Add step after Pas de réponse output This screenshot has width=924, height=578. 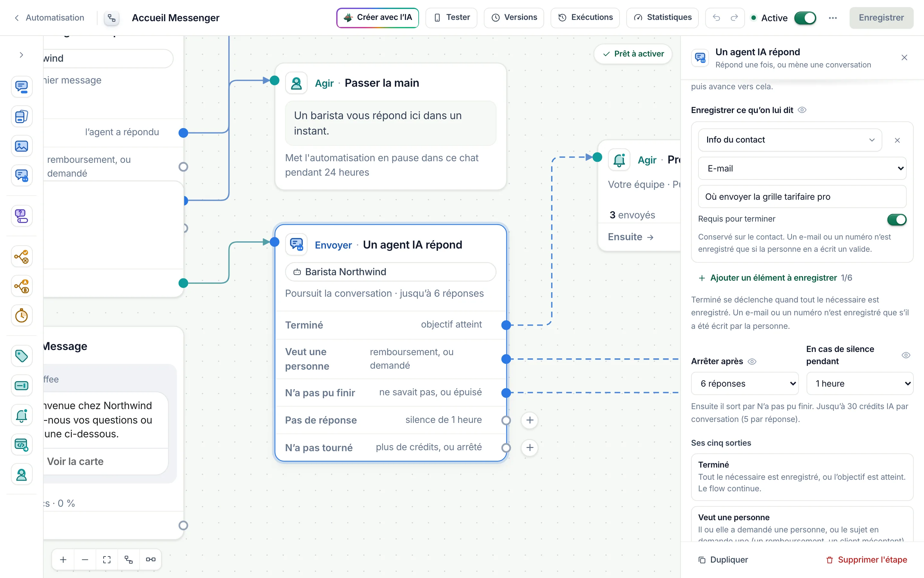point(530,420)
